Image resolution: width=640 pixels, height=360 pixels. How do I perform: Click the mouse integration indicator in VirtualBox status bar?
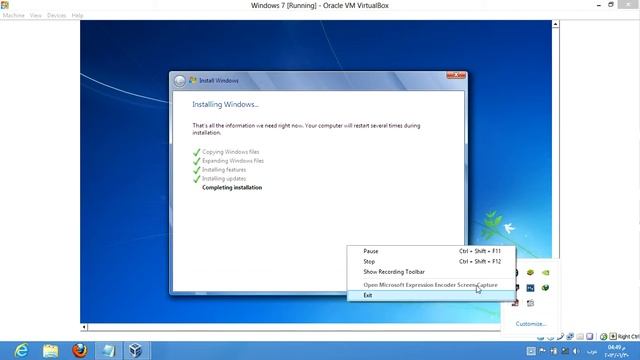pyautogui.click(x=603, y=337)
